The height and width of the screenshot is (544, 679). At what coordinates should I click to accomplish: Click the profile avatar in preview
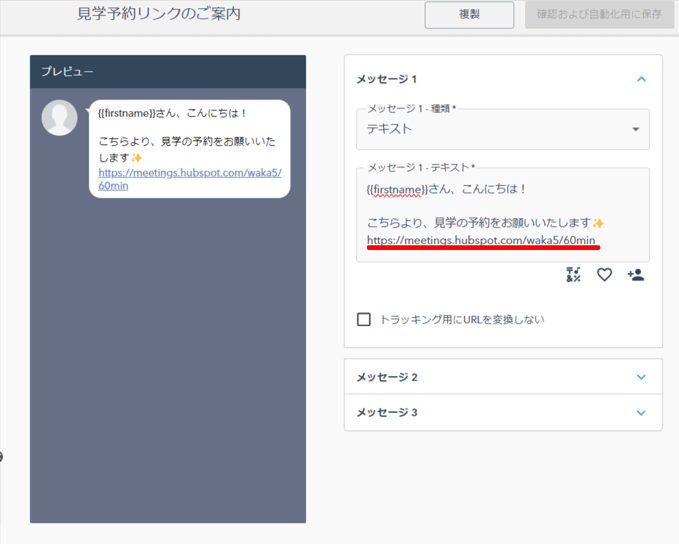point(59,118)
